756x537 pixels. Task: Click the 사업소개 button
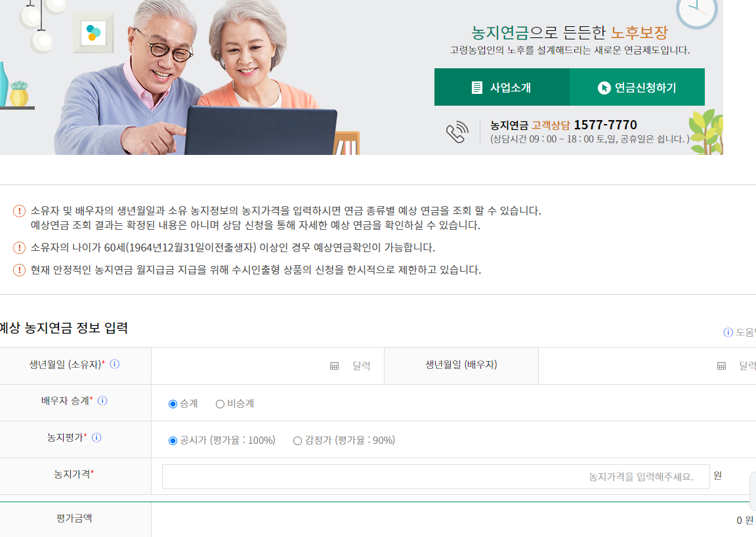coord(502,86)
